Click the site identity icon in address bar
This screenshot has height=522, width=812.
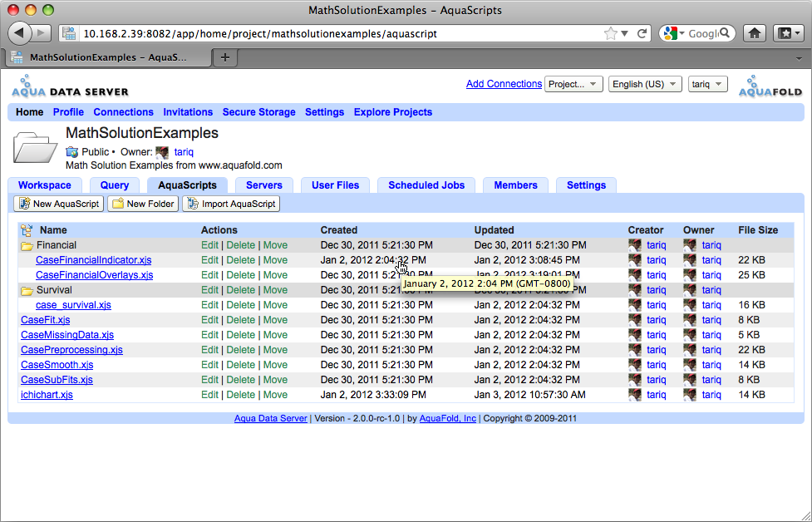click(x=69, y=33)
